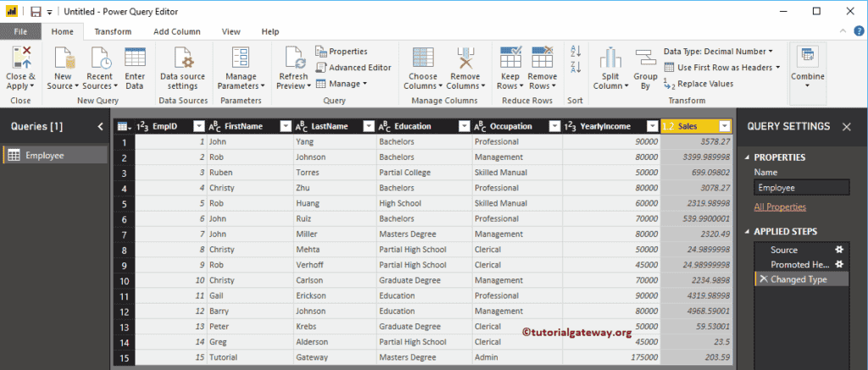Click the Remove Rows icon
Viewport: 868px width, 370px height.
542,58
